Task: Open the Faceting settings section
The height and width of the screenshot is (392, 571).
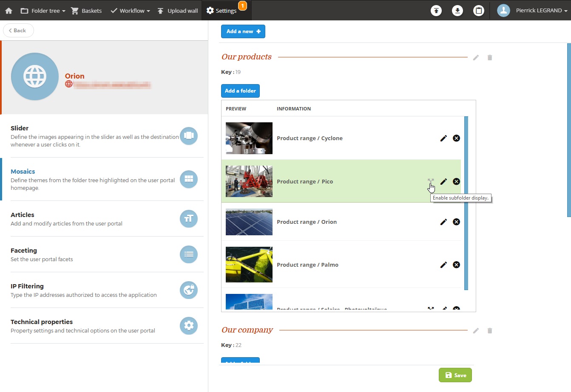Action: (104, 254)
